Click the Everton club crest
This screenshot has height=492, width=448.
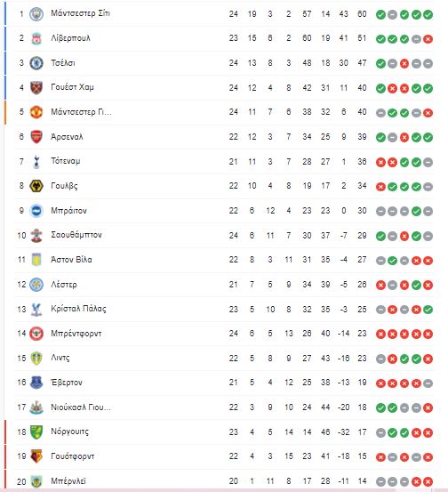point(36,383)
